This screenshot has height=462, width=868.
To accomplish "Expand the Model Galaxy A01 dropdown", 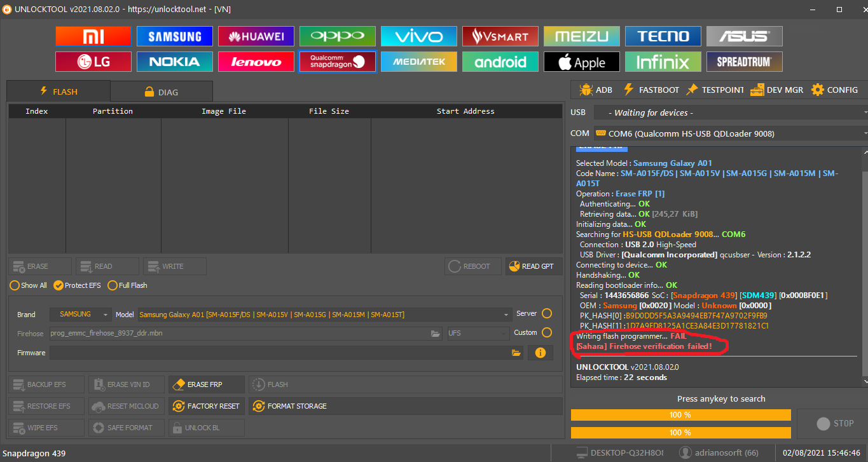I will 324,315.
